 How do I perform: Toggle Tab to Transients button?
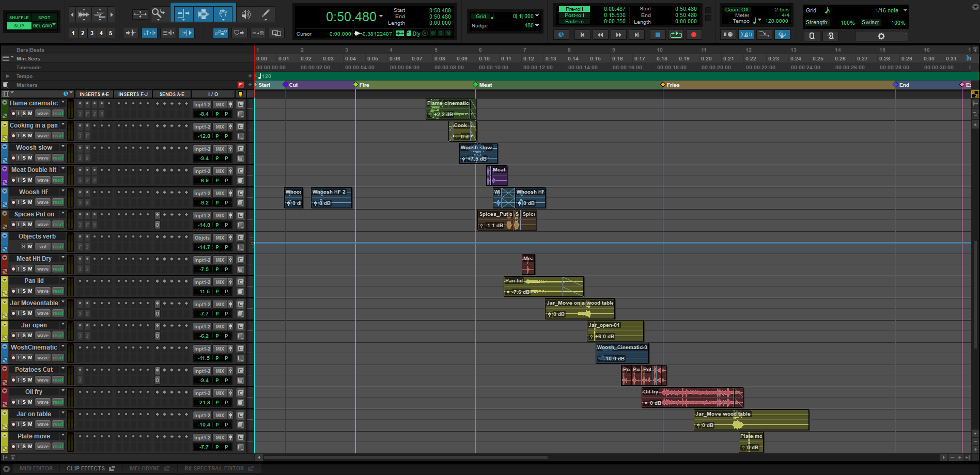coord(131,33)
